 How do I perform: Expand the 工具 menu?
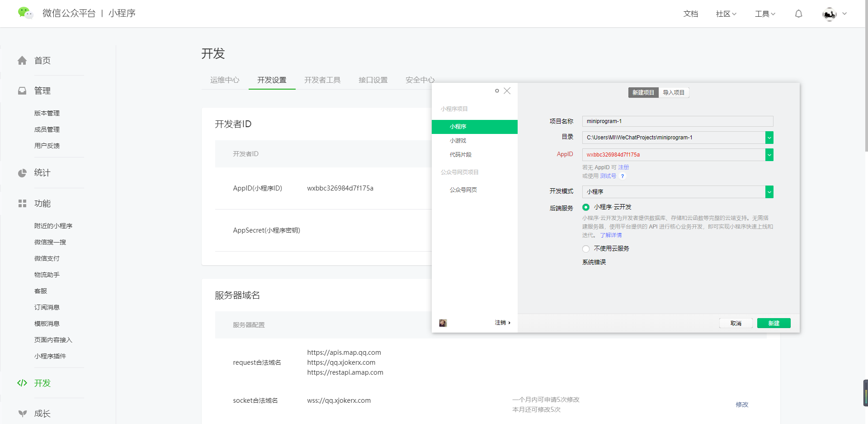pos(765,14)
